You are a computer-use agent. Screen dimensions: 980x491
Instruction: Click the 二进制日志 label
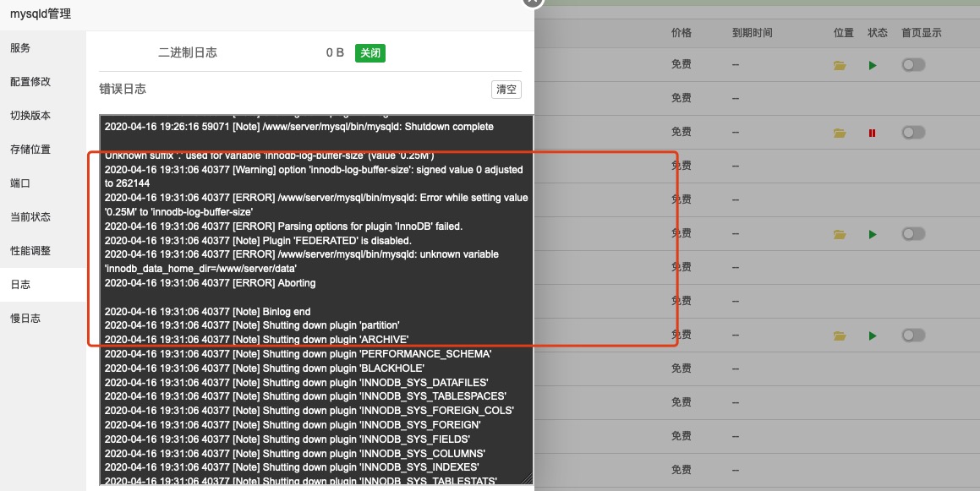tap(188, 53)
